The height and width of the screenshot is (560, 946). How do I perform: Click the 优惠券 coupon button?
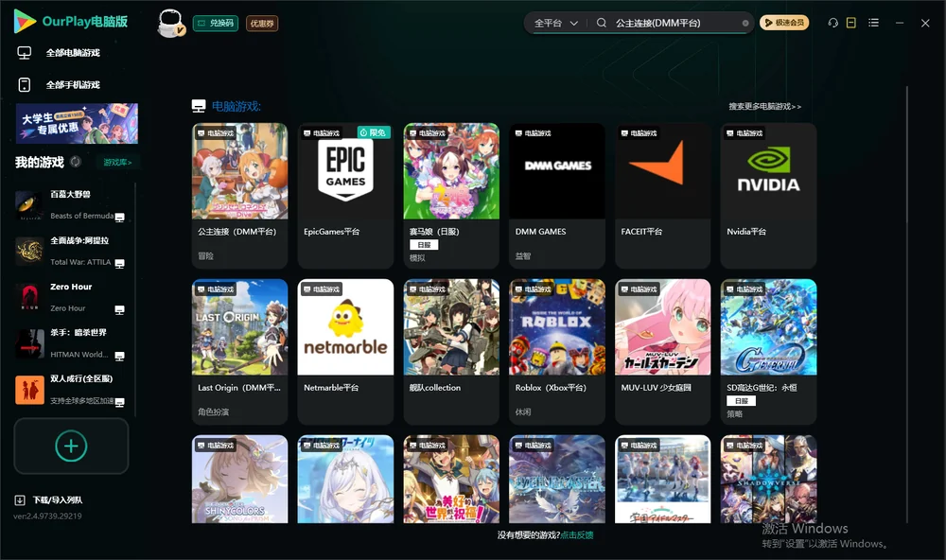pyautogui.click(x=262, y=24)
